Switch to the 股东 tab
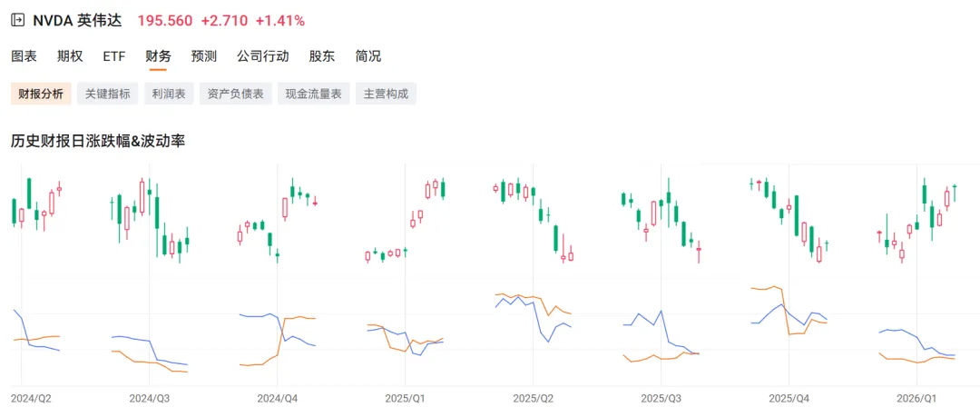This screenshot has width=980, height=407. coord(322,56)
